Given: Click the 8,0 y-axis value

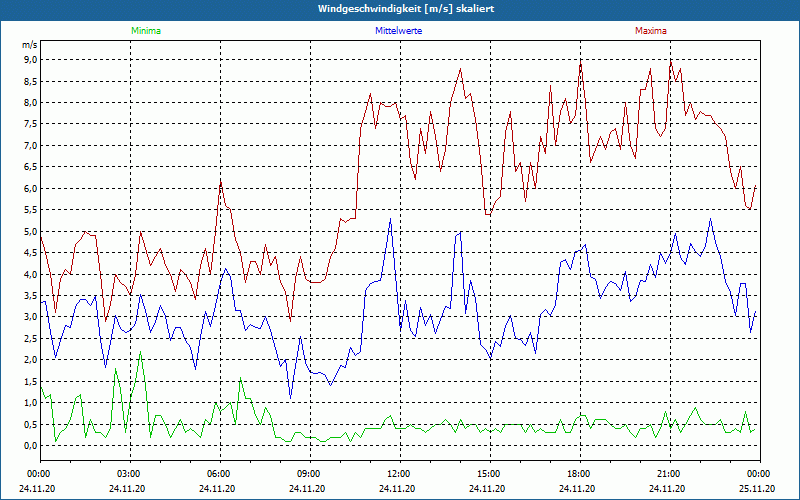Looking at the screenshot, I should pos(30,103).
